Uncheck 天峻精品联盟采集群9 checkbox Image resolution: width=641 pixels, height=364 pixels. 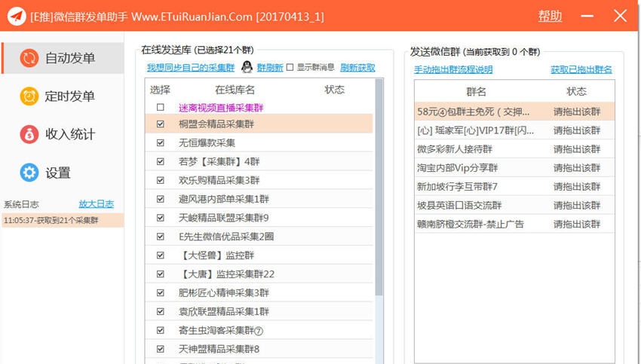pos(160,218)
